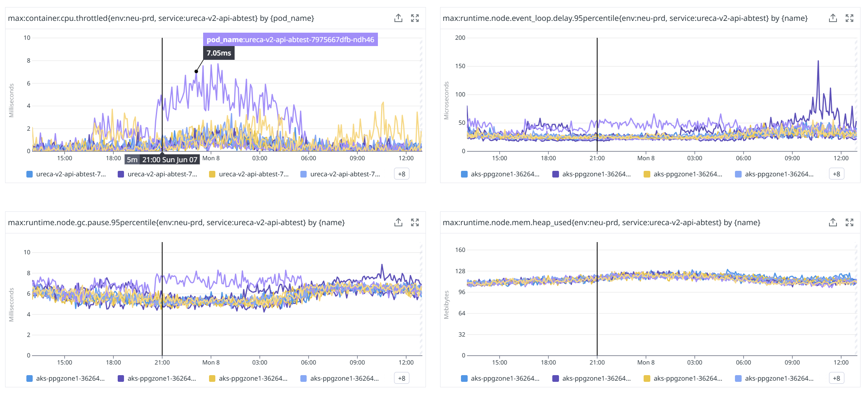The width and height of the screenshot is (868, 396).
Task: Select yellow aks-ppgzone1 series in event_loop.delay legend
Action: tap(683, 174)
